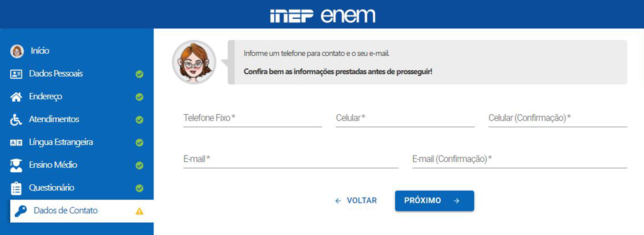The image size is (644, 235).
Task: Go to Língua Estrangeira menu item
Action: click(61, 142)
